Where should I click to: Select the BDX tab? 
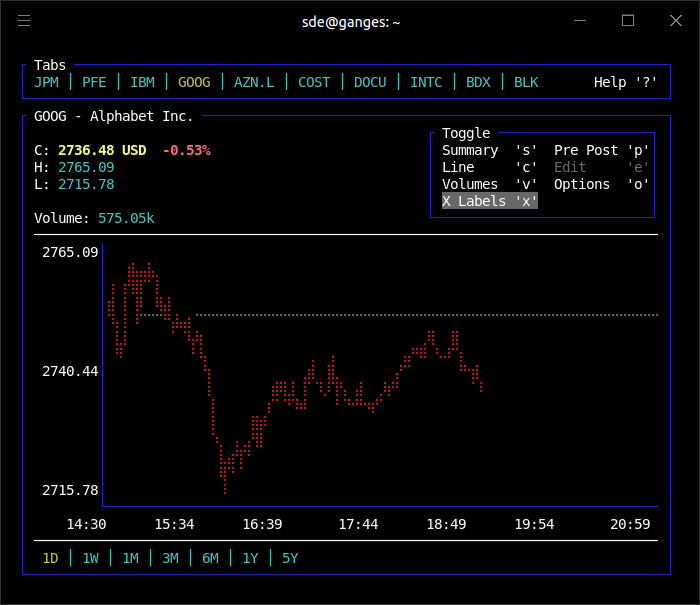(x=478, y=83)
